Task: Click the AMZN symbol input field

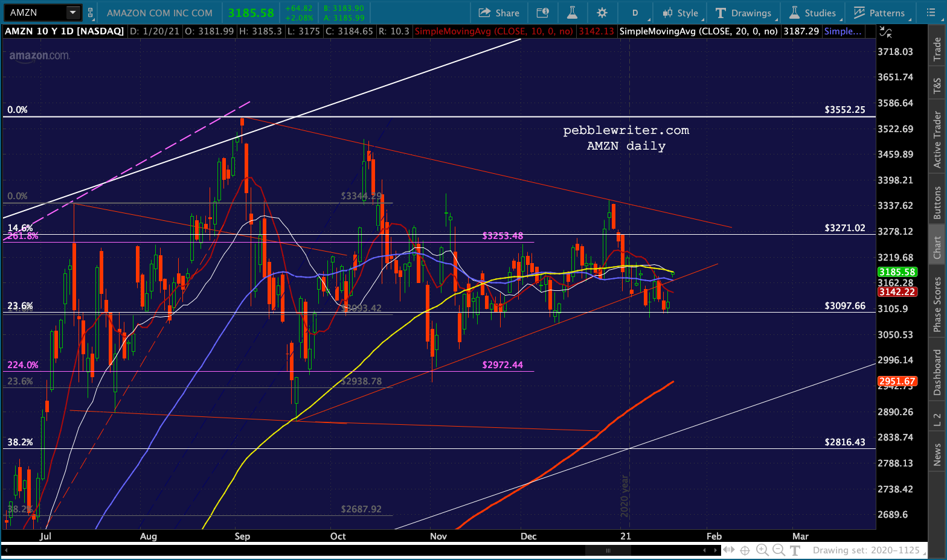Action: [36, 12]
